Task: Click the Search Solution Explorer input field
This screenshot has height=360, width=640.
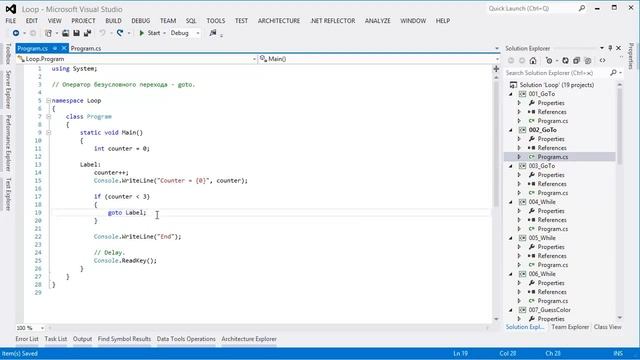Action: [x=557, y=73]
